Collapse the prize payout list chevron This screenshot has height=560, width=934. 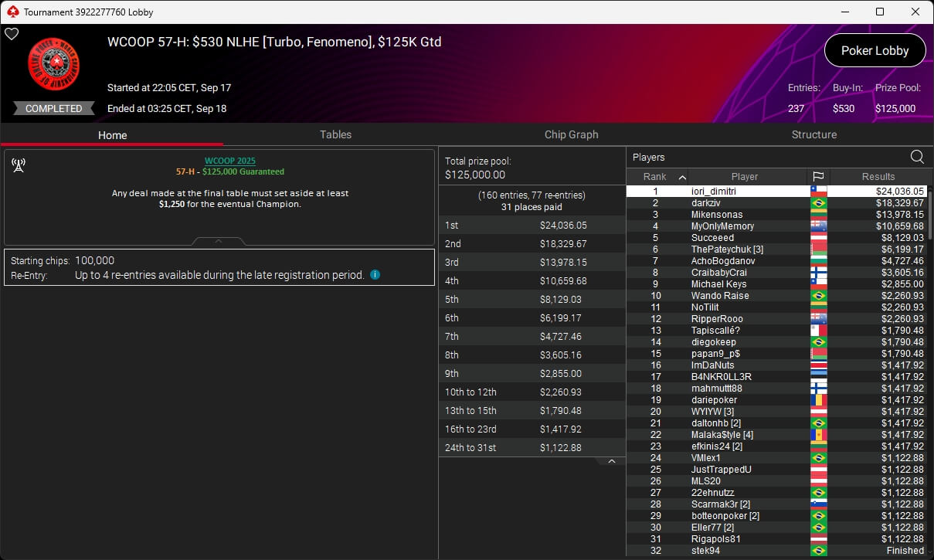611,461
